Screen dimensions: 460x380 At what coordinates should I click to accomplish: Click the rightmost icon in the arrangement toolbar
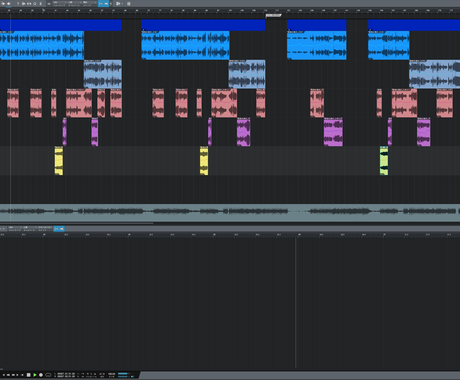tap(129, 4)
